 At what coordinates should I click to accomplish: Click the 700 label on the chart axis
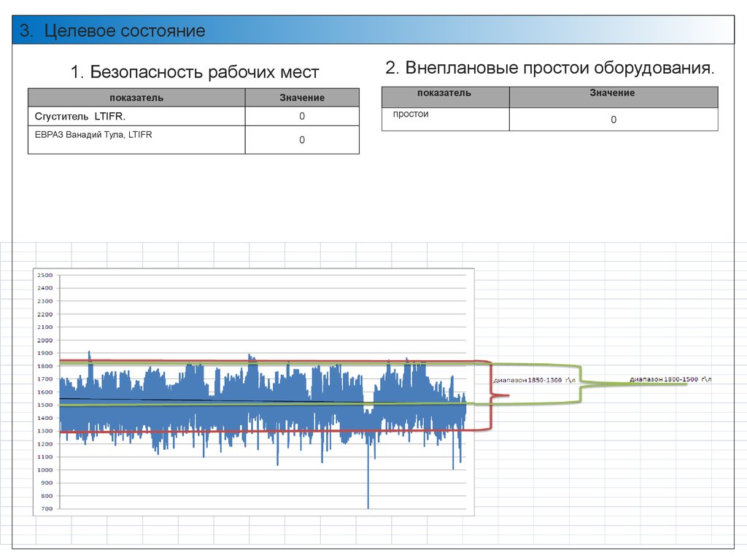47,509
